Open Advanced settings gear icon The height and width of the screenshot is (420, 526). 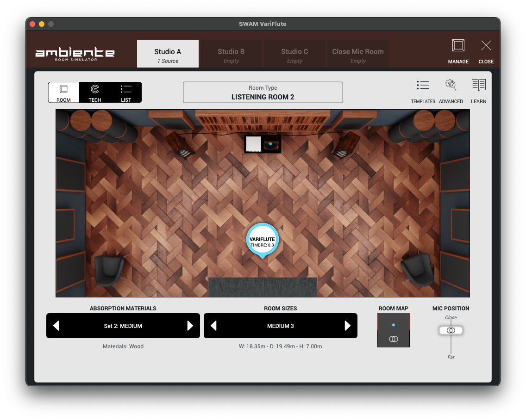click(451, 86)
